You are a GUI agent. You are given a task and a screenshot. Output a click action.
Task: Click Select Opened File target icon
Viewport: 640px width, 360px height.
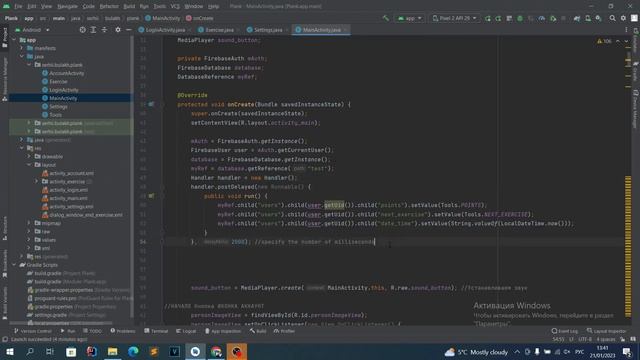click(x=82, y=30)
